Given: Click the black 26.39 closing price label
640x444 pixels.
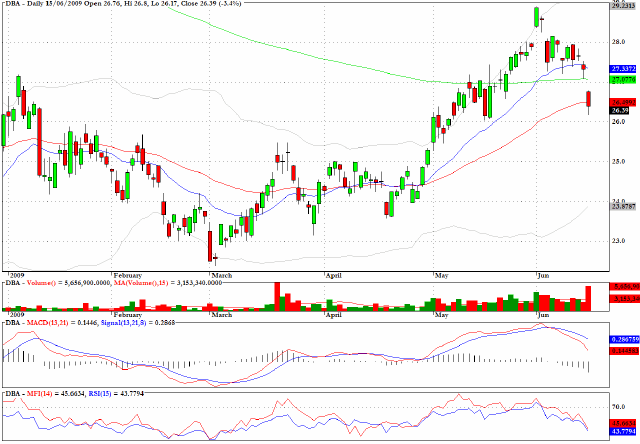Looking at the screenshot, I should 620,110.
